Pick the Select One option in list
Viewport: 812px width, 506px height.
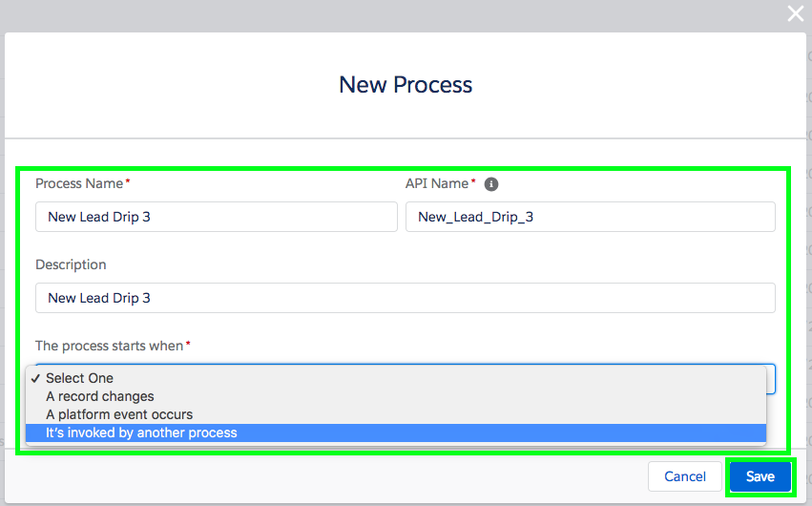tap(80, 378)
